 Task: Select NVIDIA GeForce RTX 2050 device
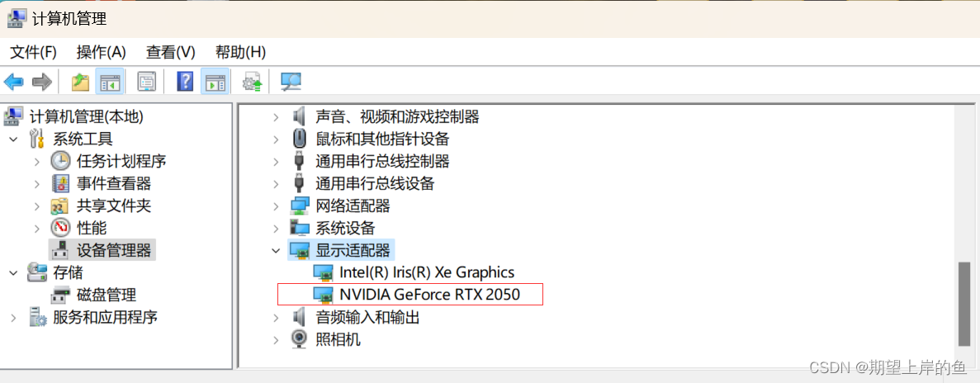click(x=429, y=294)
